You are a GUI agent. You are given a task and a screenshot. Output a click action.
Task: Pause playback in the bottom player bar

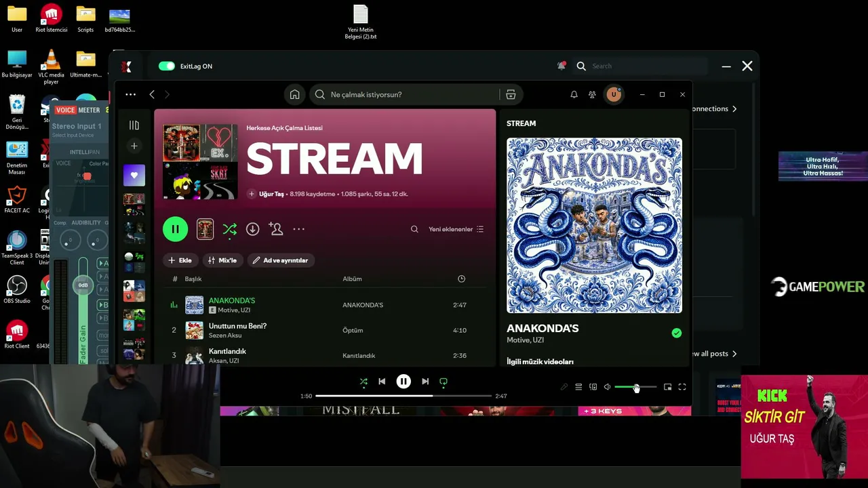(x=403, y=382)
